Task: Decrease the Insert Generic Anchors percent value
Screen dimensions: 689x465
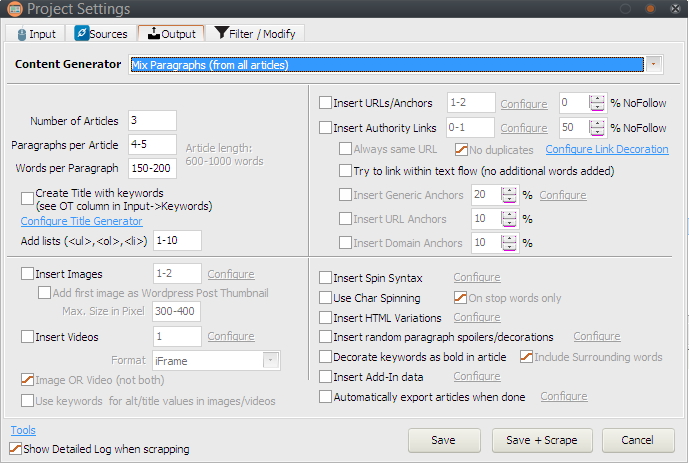Action: point(508,199)
